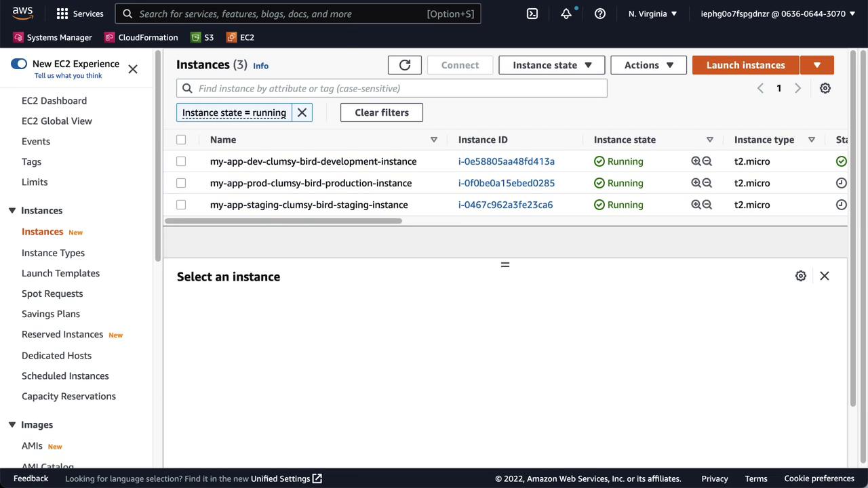Open the Instance state dropdown
The height and width of the screenshot is (488, 868).
pos(552,65)
